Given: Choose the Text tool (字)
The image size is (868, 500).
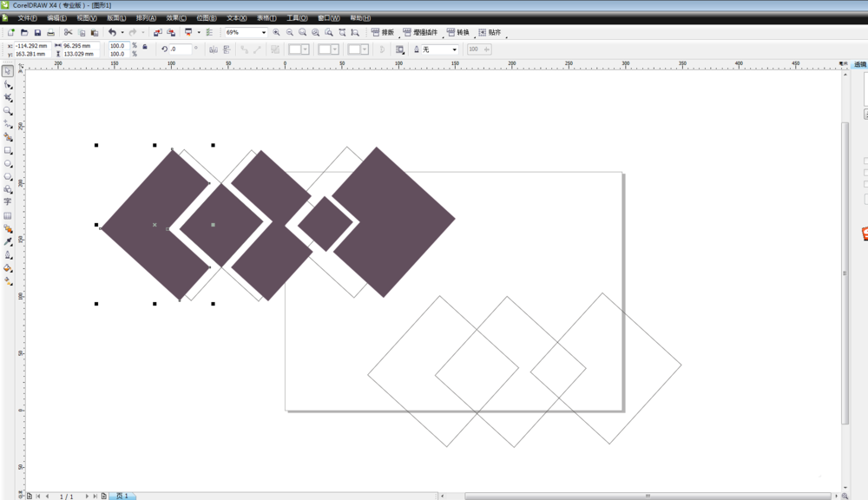Looking at the screenshot, I should click(x=8, y=202).
